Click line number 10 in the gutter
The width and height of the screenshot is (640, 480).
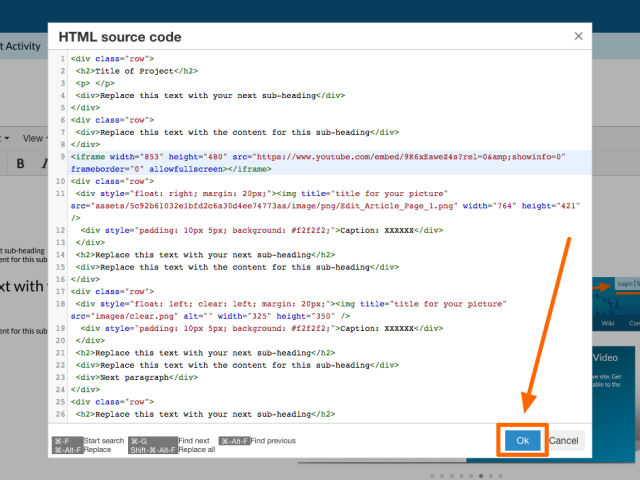click(x=60, y=181)
